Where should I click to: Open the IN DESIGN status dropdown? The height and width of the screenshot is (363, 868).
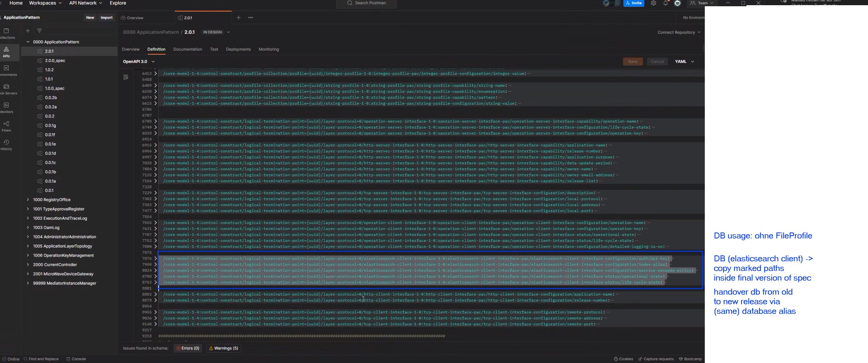[216, 32]
